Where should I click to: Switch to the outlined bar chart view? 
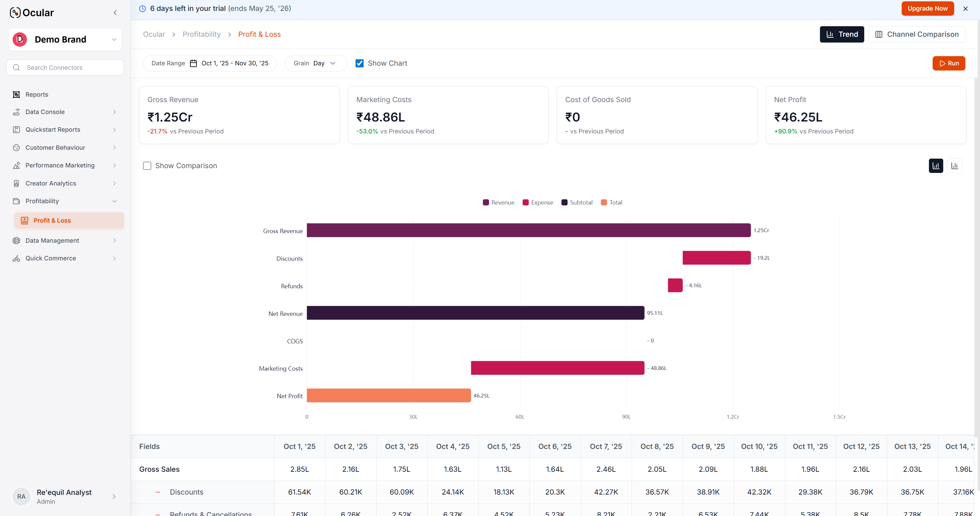[x=954, y=166]
